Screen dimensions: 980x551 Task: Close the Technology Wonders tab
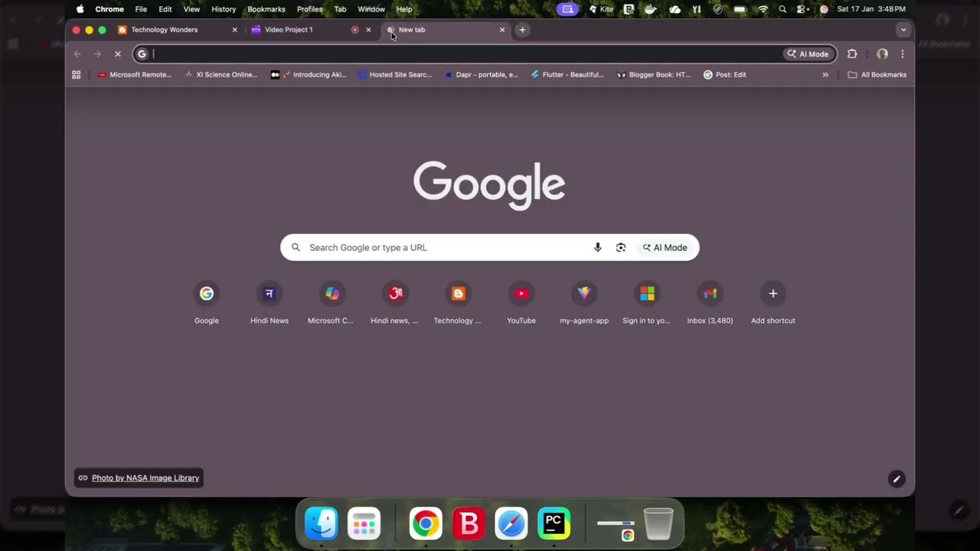[234, 30]
